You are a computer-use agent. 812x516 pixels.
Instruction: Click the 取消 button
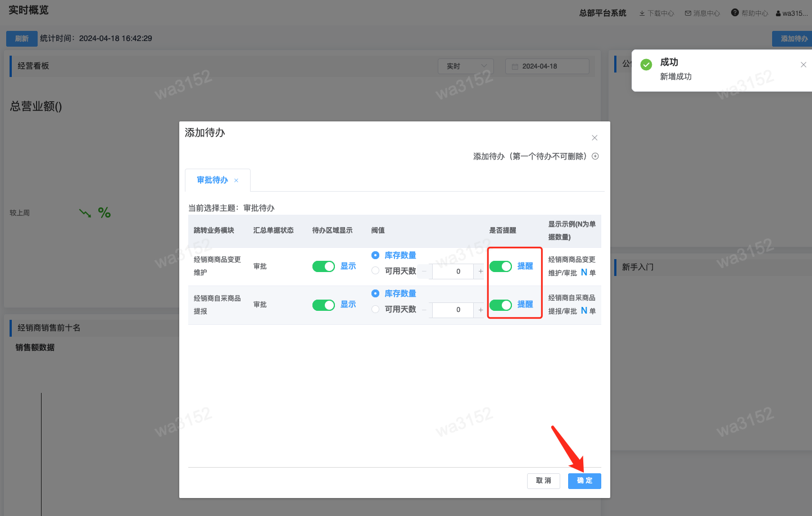point(543,481)
